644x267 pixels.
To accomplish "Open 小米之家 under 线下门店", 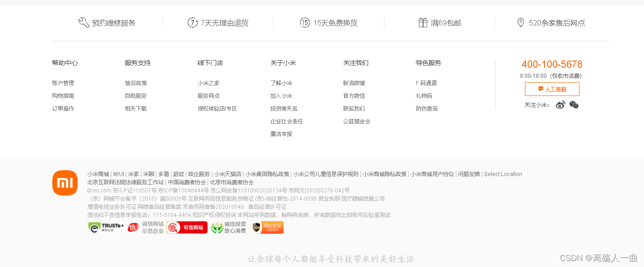I will coord(209,83).
